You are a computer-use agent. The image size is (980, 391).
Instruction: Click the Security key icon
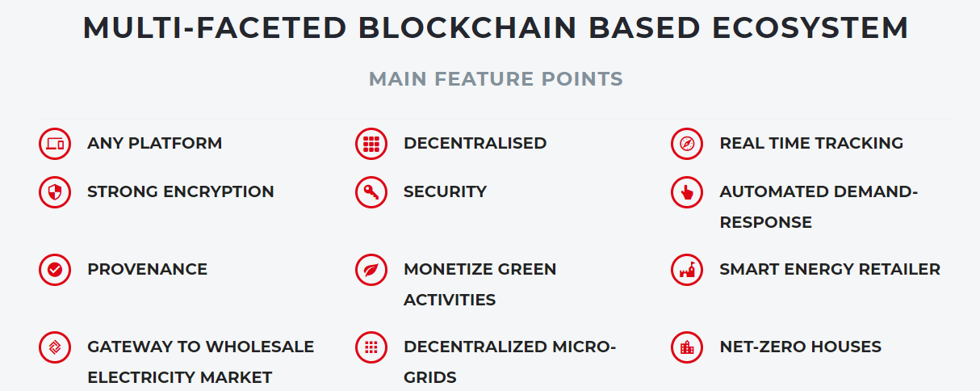pyautogui.click(x=371, y=192)
